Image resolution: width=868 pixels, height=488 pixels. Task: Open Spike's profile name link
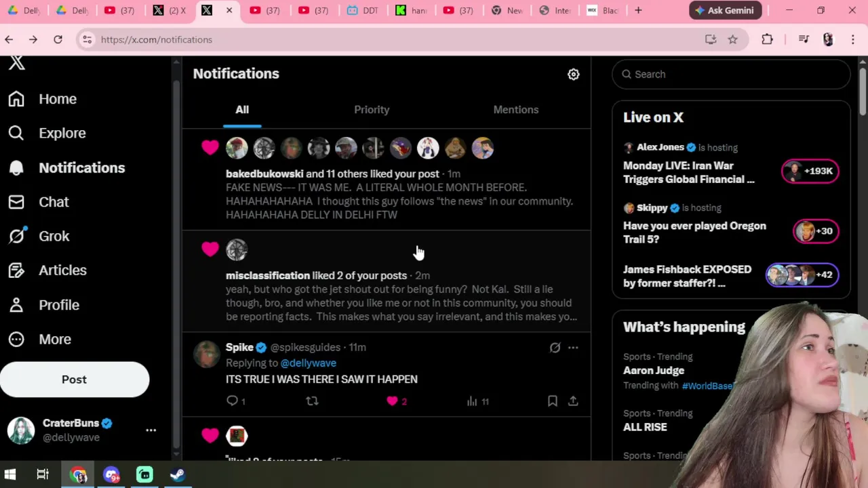[x=239, y=347]
